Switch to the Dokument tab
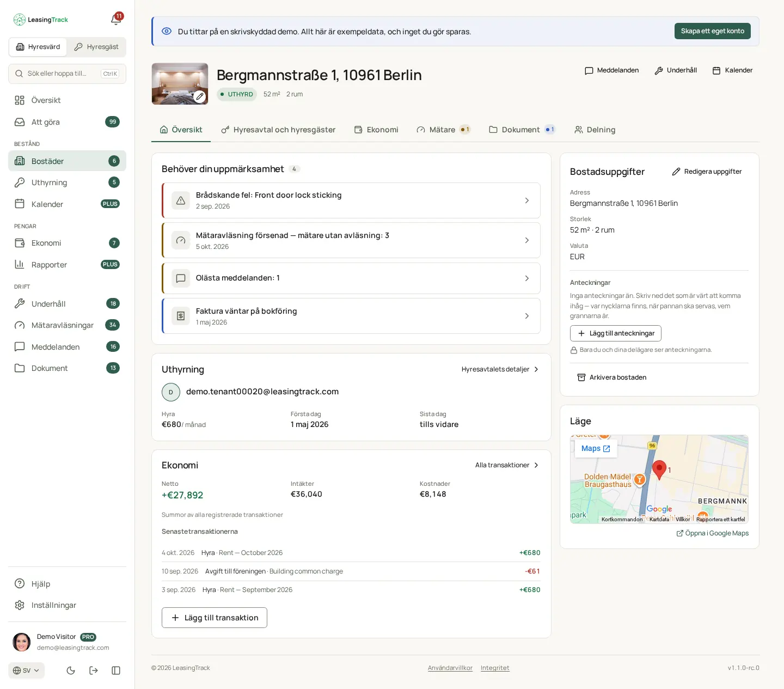Viewport: 784px width, 689px height. 522,130
